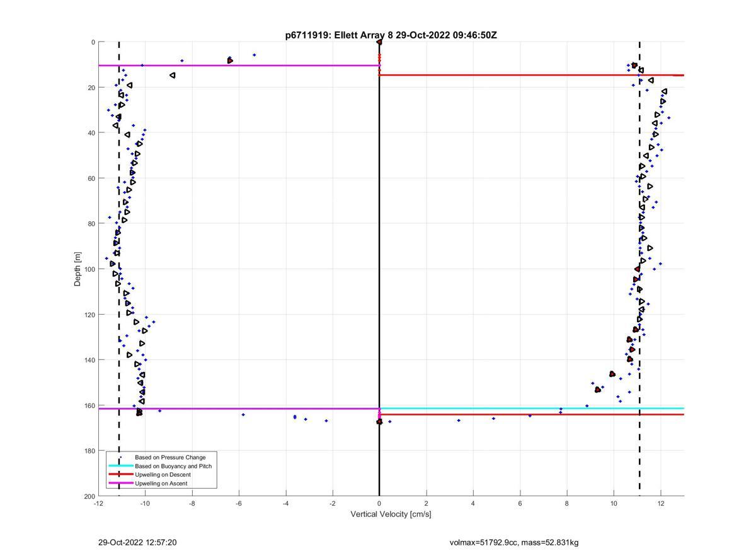Click the plot title p6711919 Ellett Array 8
756x558 pixels.
point(391,35)
